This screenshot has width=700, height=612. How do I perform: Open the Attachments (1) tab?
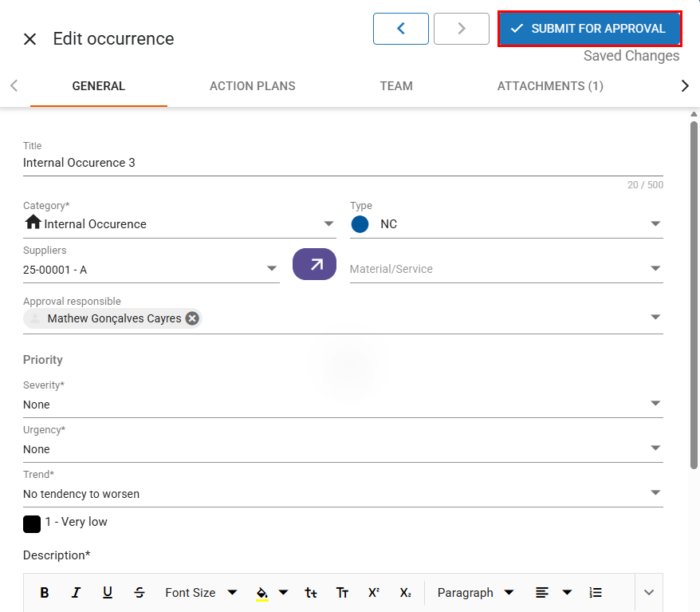click(x=550, y=86)
